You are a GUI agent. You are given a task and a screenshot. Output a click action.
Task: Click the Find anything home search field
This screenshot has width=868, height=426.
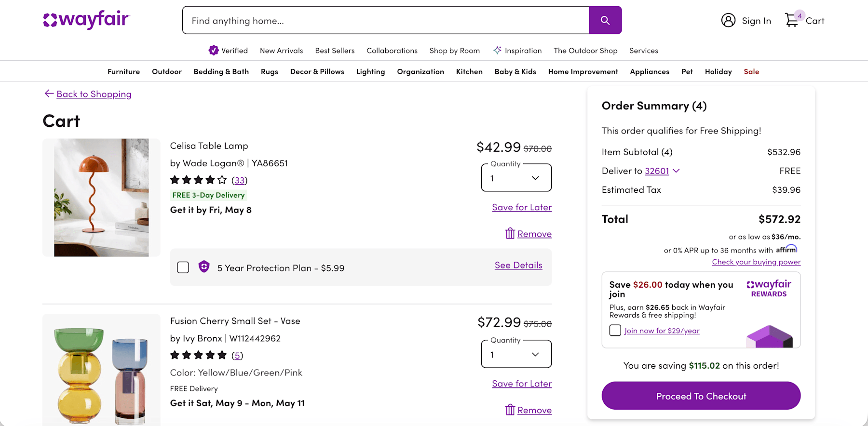(386, 20)
